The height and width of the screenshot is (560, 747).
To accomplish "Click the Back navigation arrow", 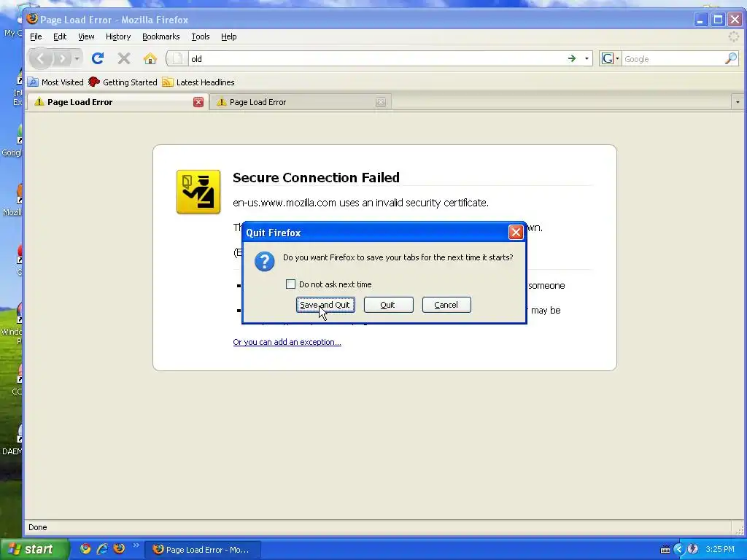I will click(x=41, y=58).
